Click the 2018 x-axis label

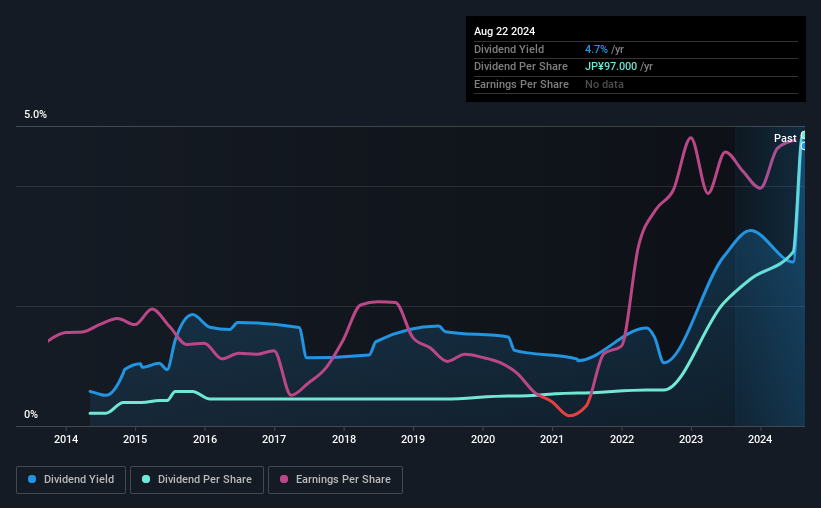pyautogui.click(x=344, y=439)
